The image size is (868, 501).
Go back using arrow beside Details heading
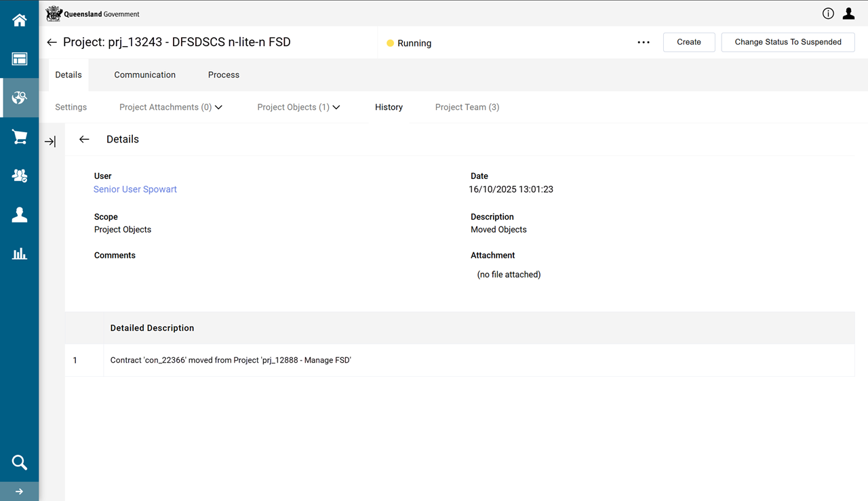click(84, 139)
